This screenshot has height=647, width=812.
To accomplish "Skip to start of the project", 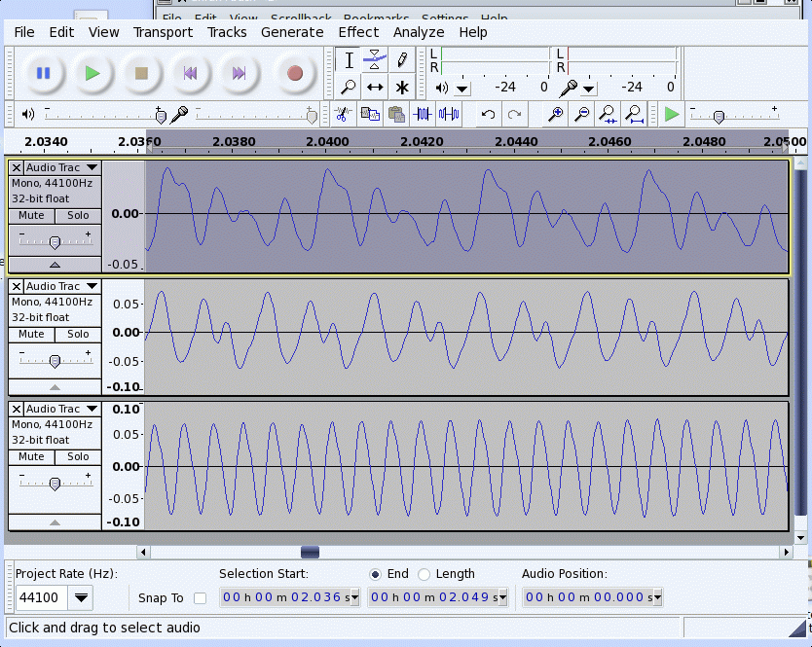I will pyautogui.click(x=191, y=73).
